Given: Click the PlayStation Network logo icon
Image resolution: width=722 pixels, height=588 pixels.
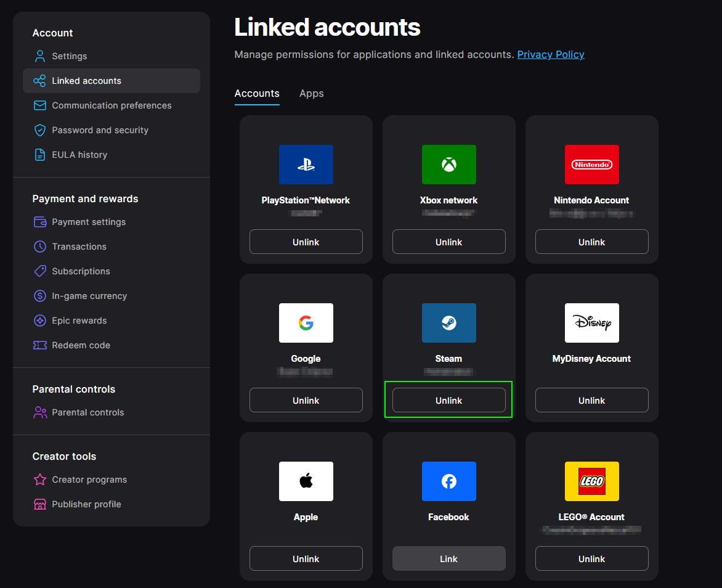Looking at the screenshot, I should tap(306, 165).
